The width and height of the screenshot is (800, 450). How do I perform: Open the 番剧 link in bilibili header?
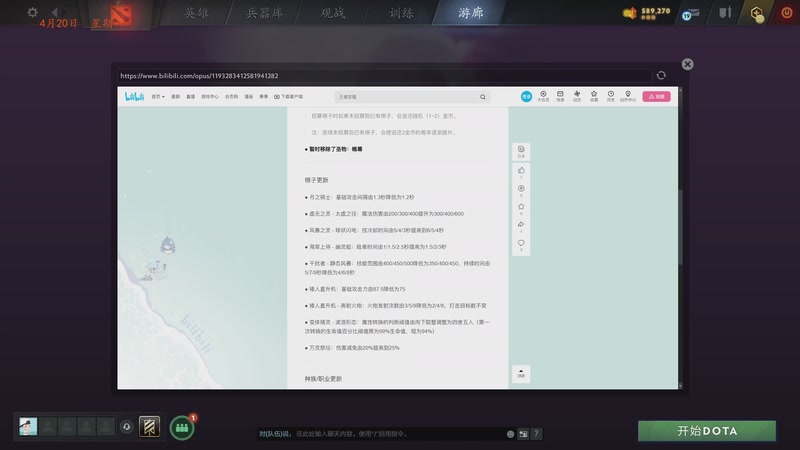click(x=176, y=96)
